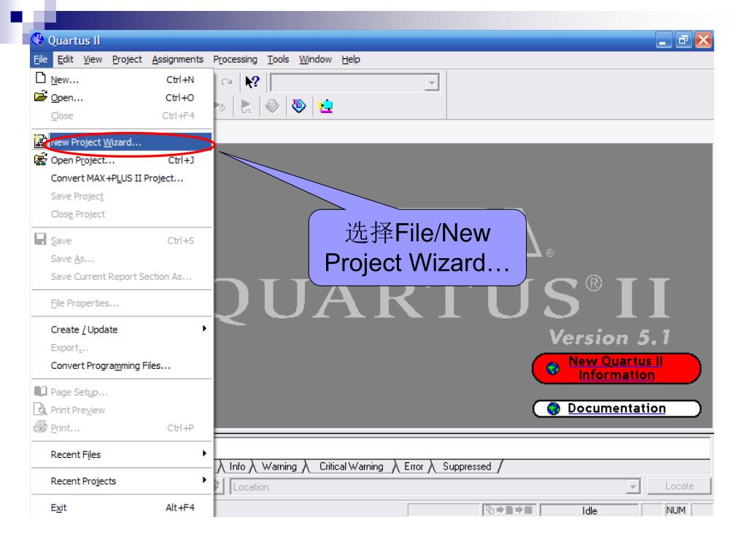Click the programmer toolbar icon

click(298, 106)
